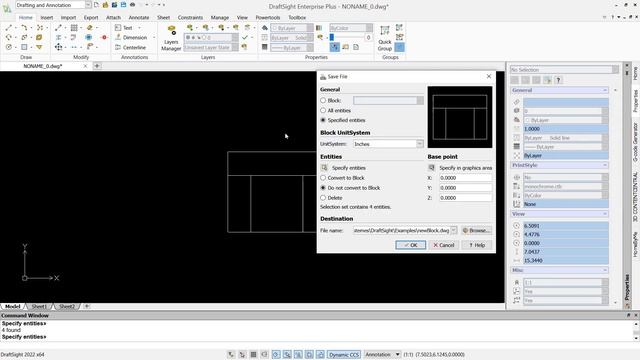Click the Rectangle draw tool

click(x=24, y=47)
